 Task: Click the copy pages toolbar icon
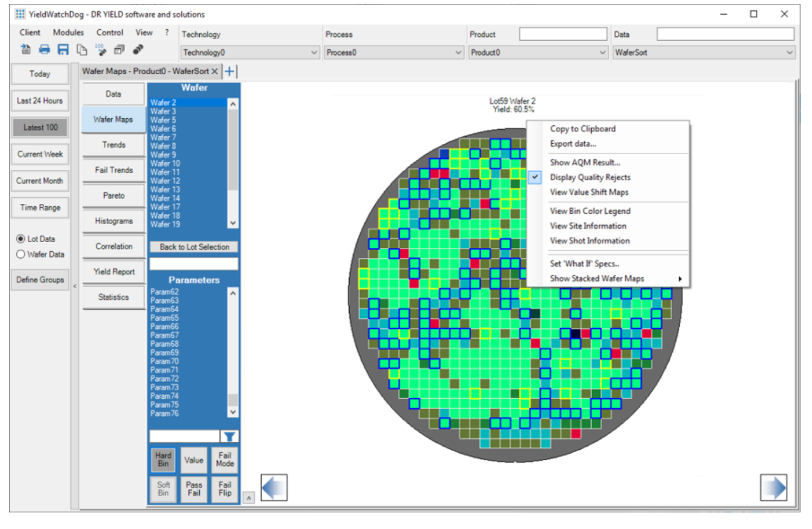point(82,49)
